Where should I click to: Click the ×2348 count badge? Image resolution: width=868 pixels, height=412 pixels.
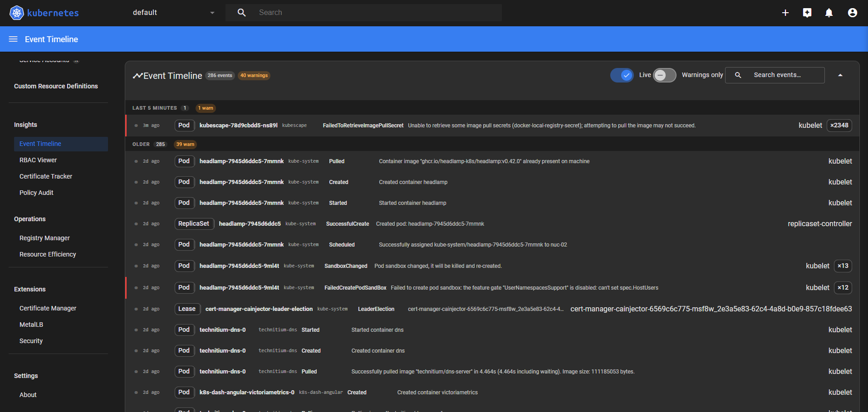(839, 126)
